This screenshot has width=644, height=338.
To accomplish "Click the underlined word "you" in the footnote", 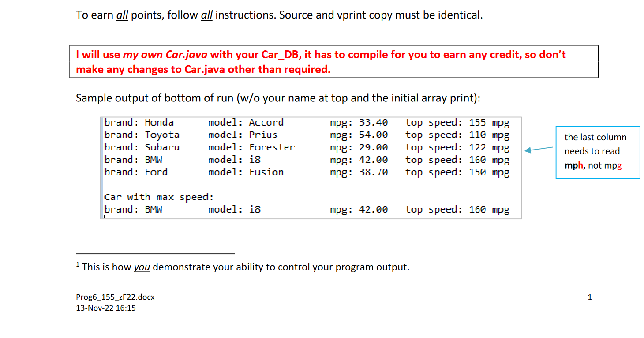I will (x=142, y=267).
